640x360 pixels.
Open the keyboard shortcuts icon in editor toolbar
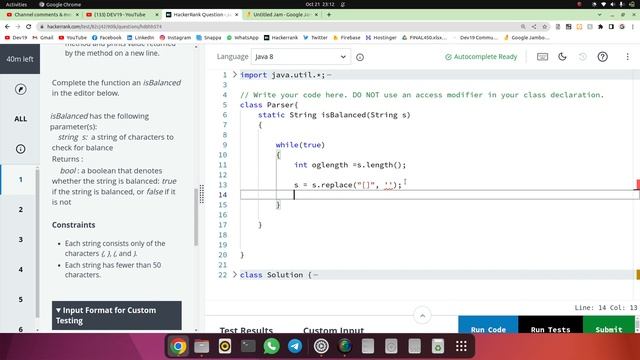pyautogui.click(x=542, y=57)
